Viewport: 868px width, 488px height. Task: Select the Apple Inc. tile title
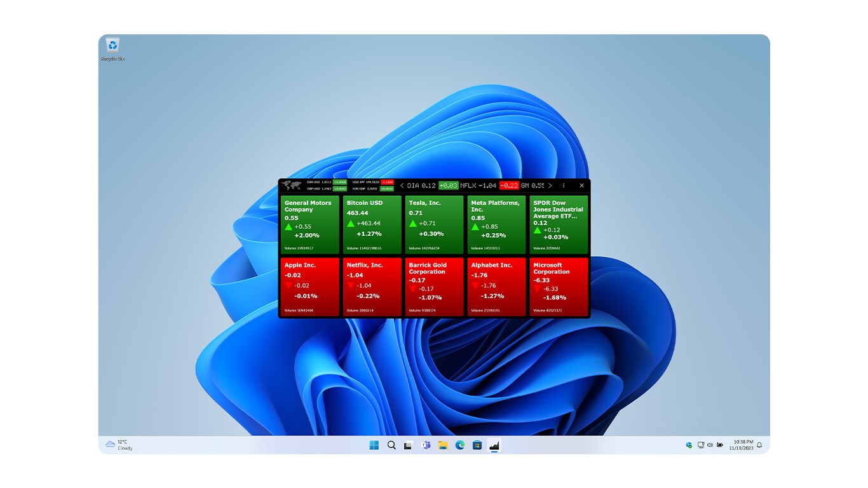(300, 265)
